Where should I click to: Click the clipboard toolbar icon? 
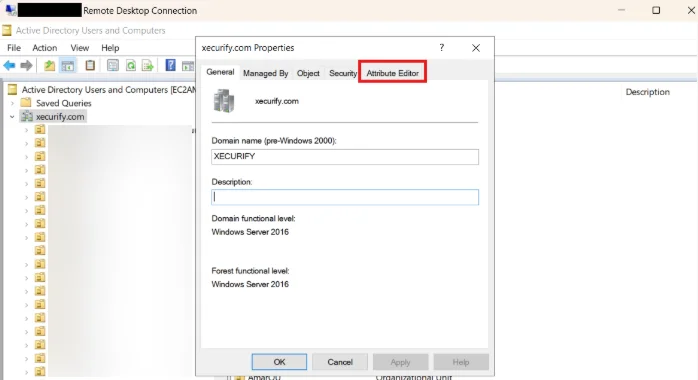pyautogui.click(x=90, y=65)
